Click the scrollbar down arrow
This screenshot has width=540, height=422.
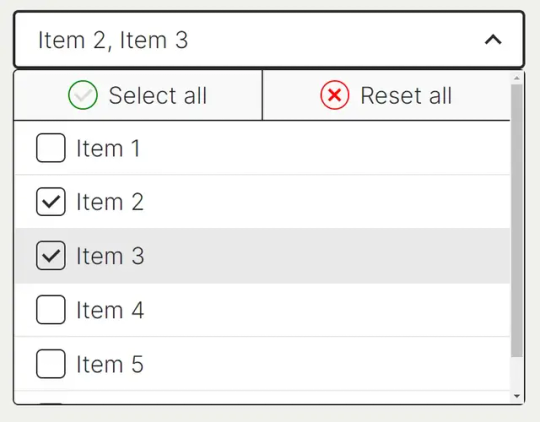(x=517, y=396)
